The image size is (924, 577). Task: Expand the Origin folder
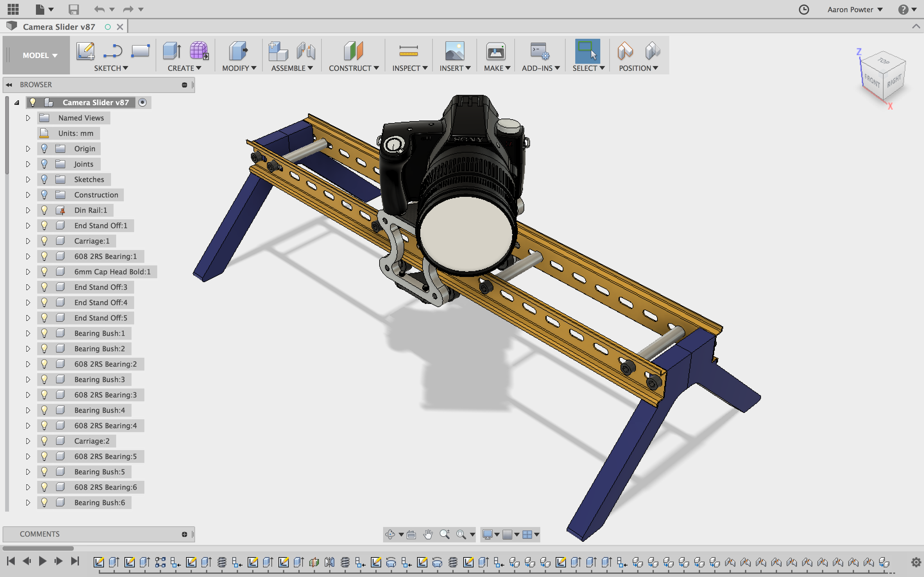[27, 148]
